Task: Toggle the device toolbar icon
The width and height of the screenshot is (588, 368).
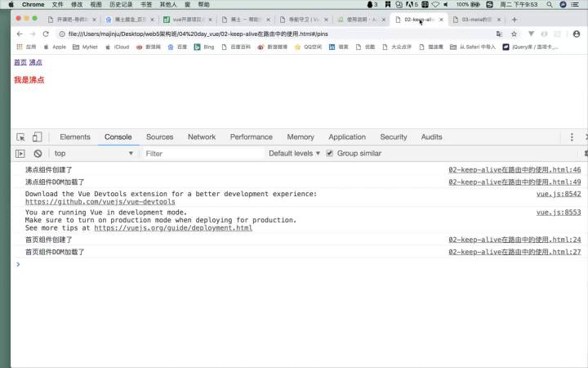Action: [37, 137]
